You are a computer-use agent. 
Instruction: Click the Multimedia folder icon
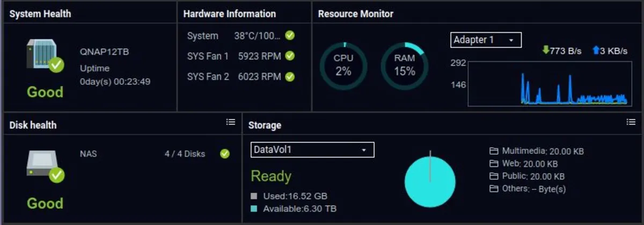[494, 151]
